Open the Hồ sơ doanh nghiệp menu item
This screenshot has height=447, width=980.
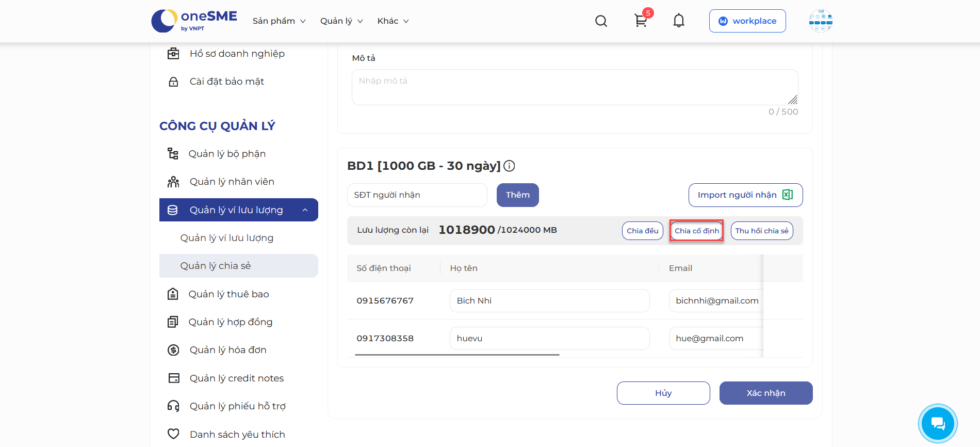point(237,54)
